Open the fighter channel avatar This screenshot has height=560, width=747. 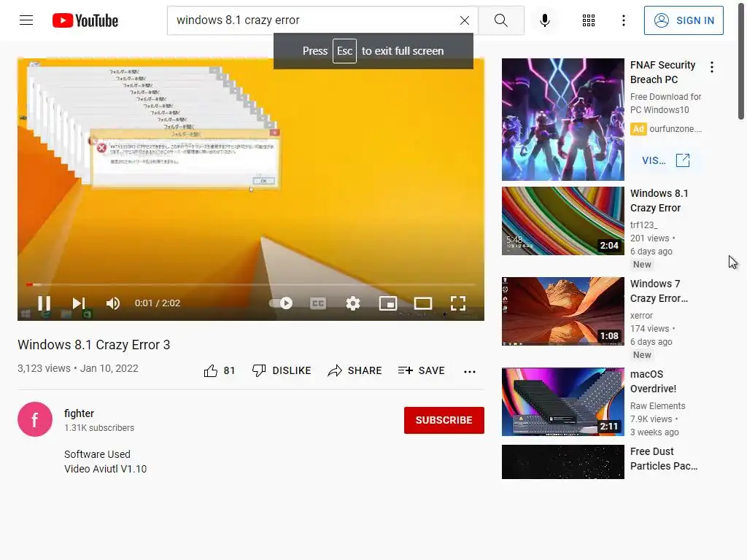click(35, 419)
